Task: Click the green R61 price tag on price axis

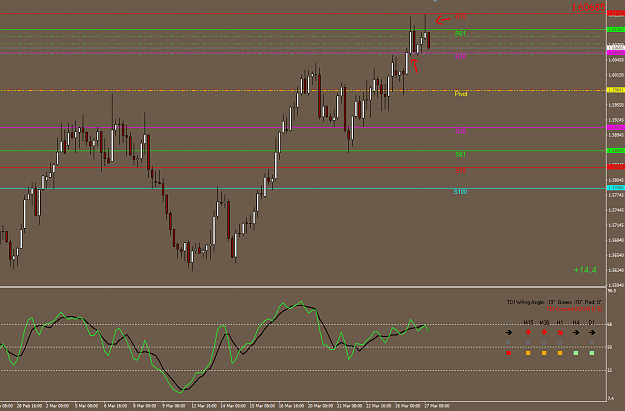Action: (615, 30)
